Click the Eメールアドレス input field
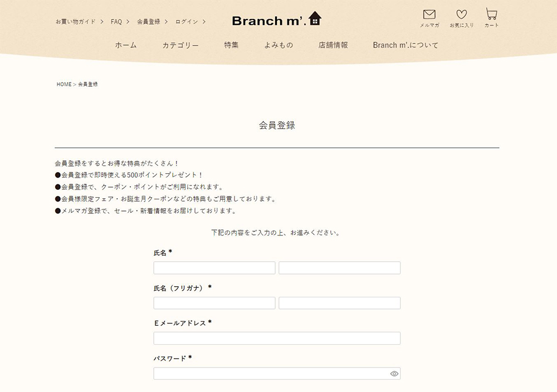 pos(277,338)
